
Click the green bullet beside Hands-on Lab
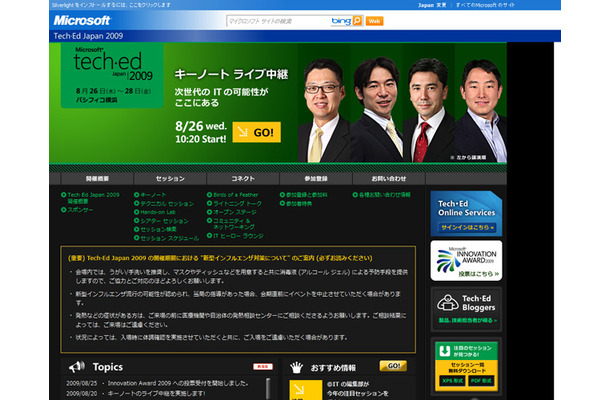[137, 212]
